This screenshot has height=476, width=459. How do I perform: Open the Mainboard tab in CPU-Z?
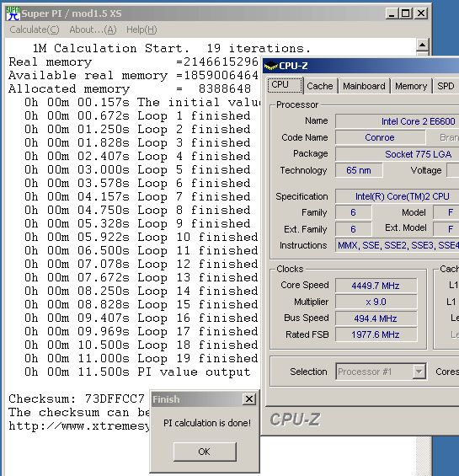pos(364,86)
